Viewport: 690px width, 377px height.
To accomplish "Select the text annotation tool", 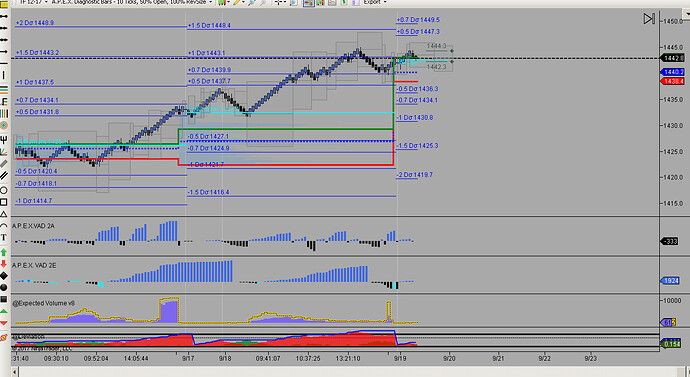I will point(4,238).
